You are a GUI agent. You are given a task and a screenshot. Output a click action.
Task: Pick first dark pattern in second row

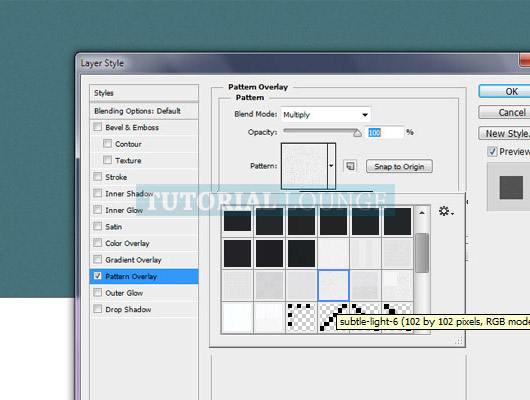[238, 254]
